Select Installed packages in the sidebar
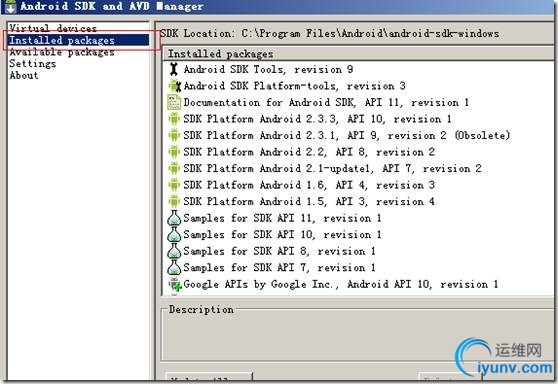The width and height of the screenshot is (558, 384). point(78,40)
